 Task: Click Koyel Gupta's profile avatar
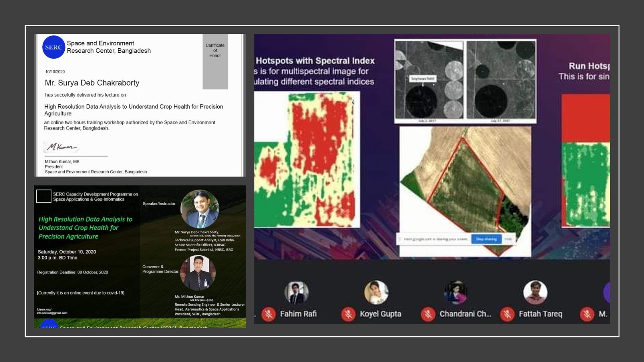pyautogui.click(x=376, y=292)
